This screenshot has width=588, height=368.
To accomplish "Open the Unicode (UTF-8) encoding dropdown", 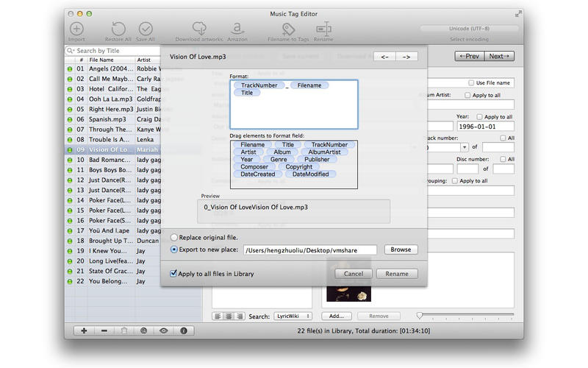I will point(467,29).
